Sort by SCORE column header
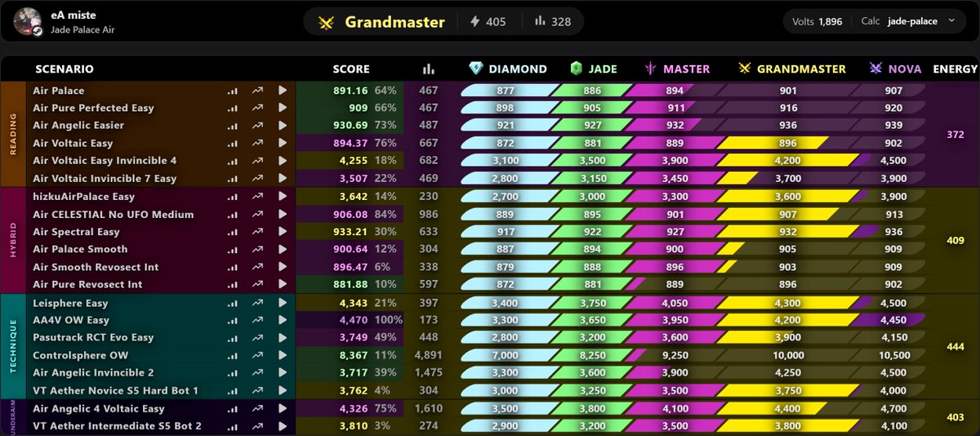The width and height of the screenshot is (980, 436). [x=351, y=69]
